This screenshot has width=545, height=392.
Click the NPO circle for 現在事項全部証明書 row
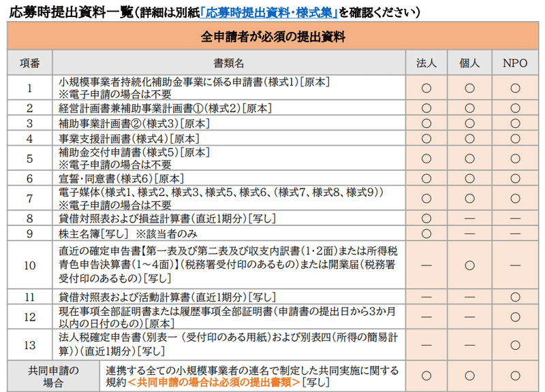tap(515, 317)
